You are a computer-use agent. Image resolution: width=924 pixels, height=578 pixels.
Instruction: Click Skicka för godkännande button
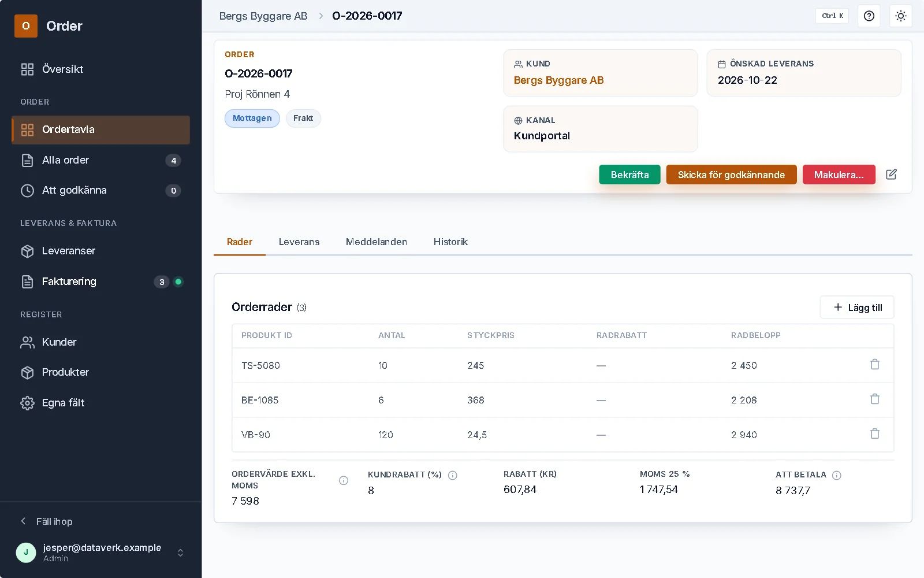[x=731, y=175]
